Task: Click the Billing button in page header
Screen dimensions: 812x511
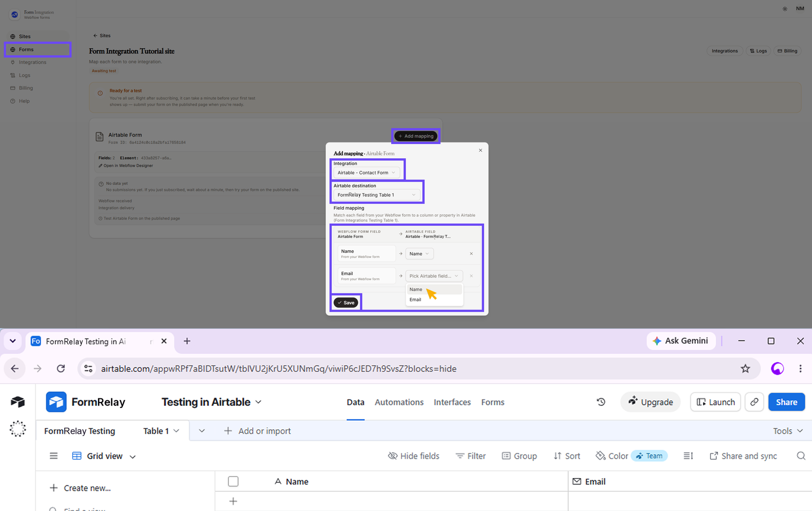Action: (x=787, y=51)
